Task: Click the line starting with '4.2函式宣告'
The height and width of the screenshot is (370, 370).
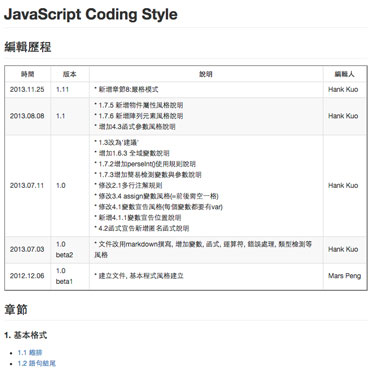Action: click(142, 228)
